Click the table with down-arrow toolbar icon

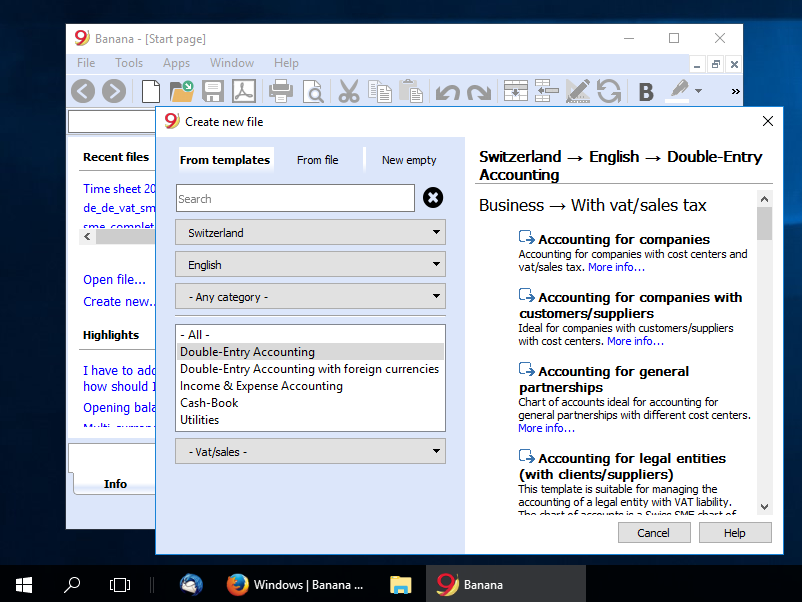tap(516, 91)
